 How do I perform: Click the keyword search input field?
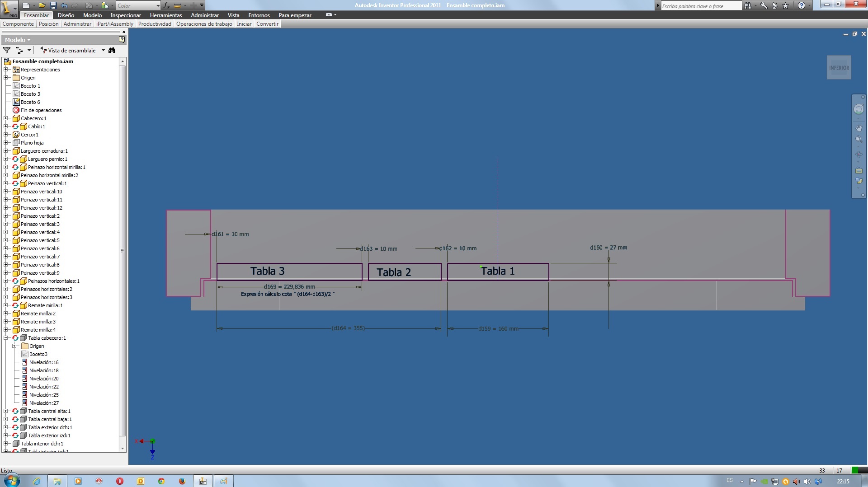click(701, 6)
